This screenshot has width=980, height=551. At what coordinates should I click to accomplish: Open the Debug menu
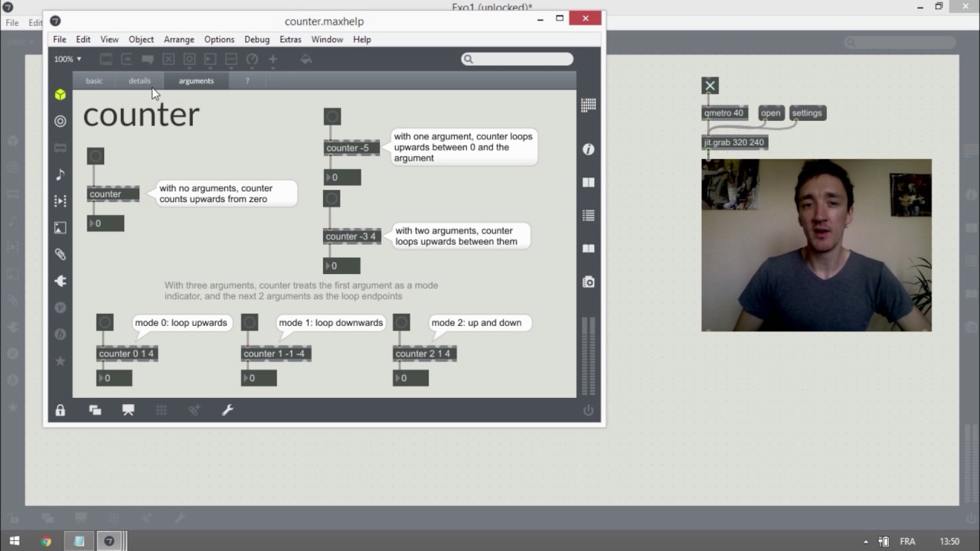pos(256,39)
